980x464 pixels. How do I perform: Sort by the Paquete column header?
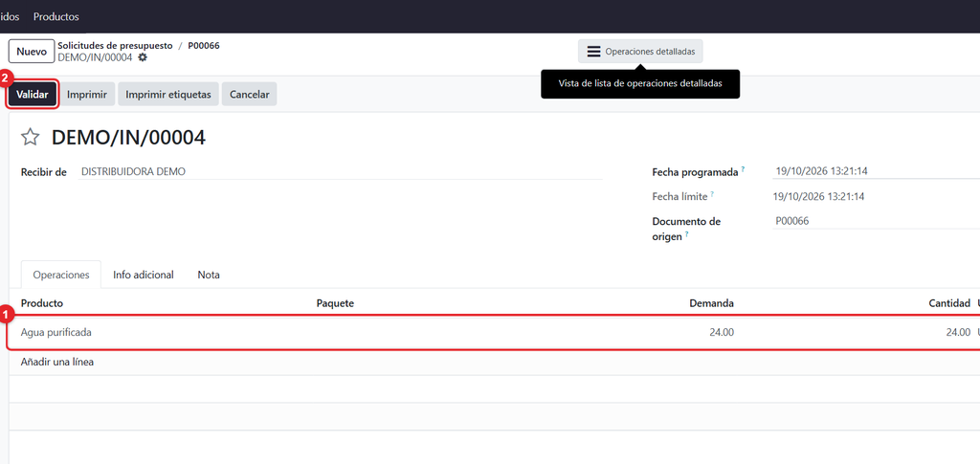335,303
